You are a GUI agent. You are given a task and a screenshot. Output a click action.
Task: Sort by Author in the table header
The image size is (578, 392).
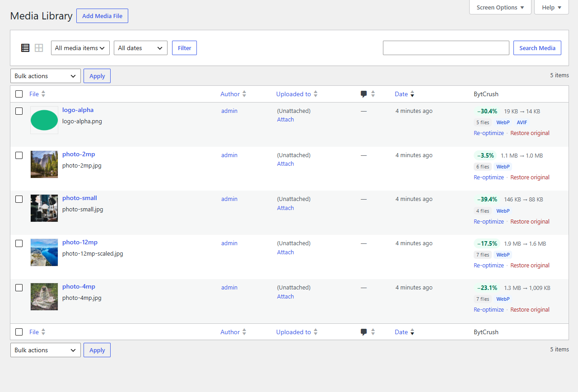click(x=233, y=94)
